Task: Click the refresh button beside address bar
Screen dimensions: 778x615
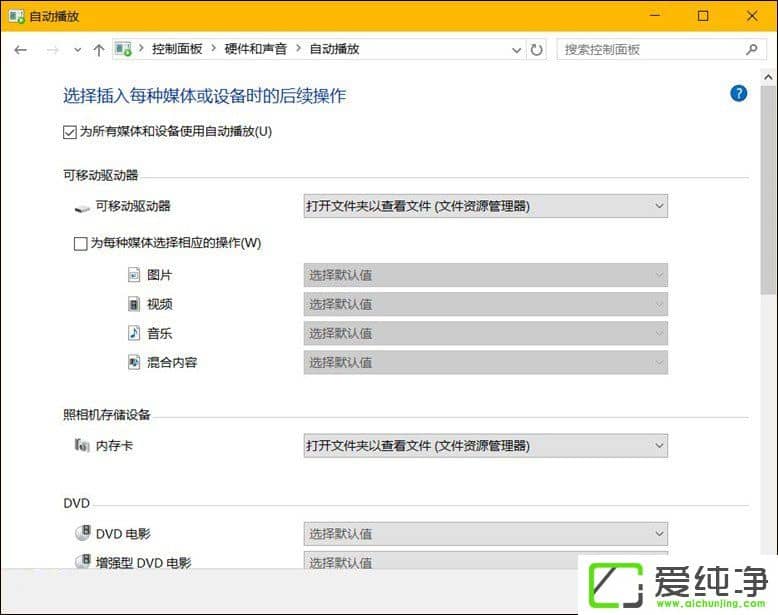Action: click(x=537, y=49)
